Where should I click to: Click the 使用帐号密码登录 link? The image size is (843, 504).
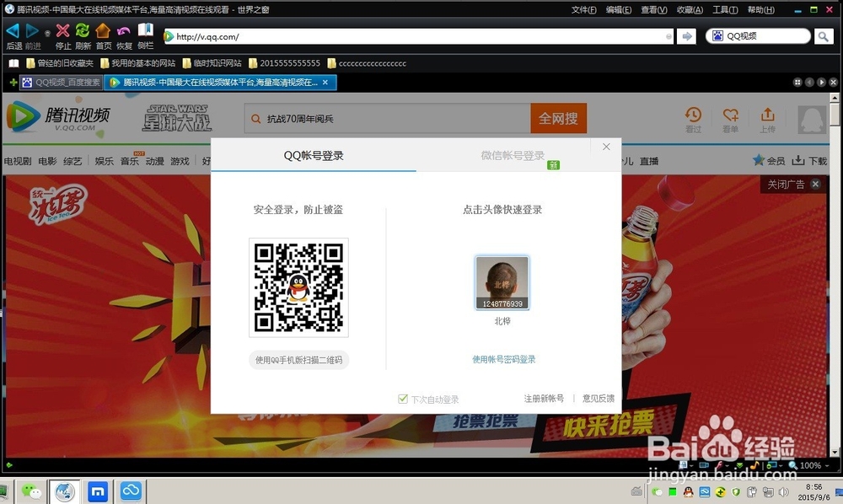(502, 359)
